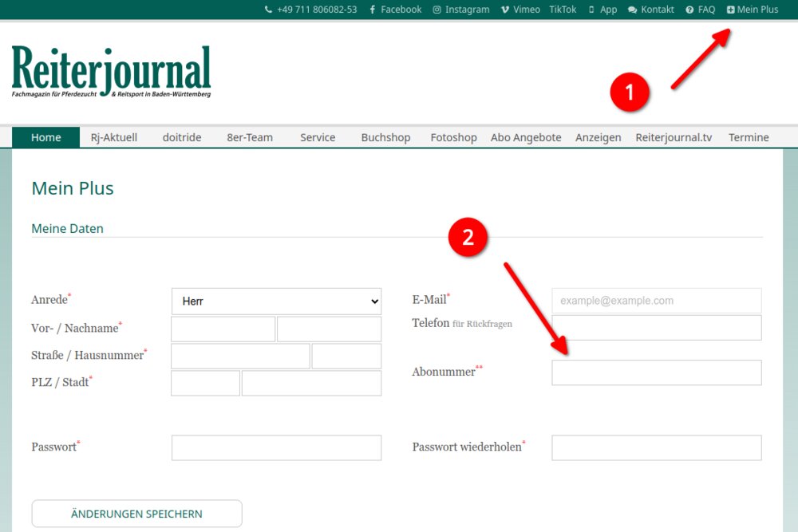Open the Buchshop navigation item
Viewport: 798px width, 532px height.
click(385, 137)
